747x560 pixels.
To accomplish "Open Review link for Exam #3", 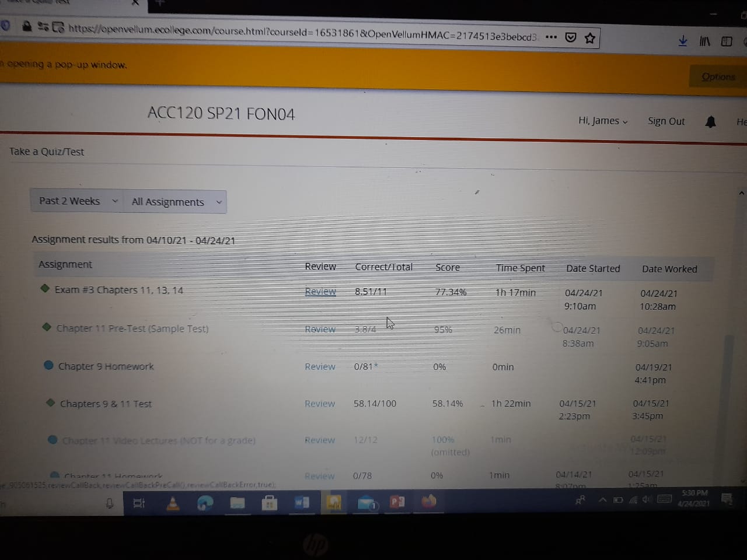I will pos(320,292).
